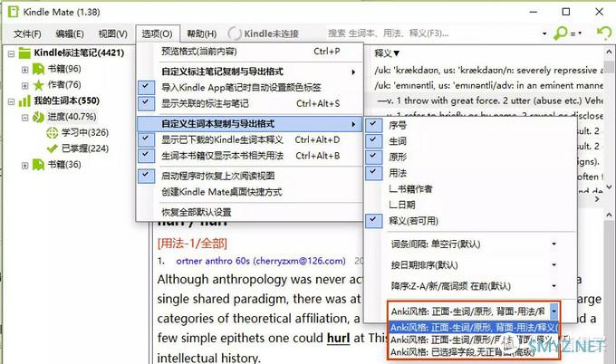This screenshot has height=364, width=616.
Task: Choose 预览格式(当前内容) menu entry
Action: coord(249,52)
